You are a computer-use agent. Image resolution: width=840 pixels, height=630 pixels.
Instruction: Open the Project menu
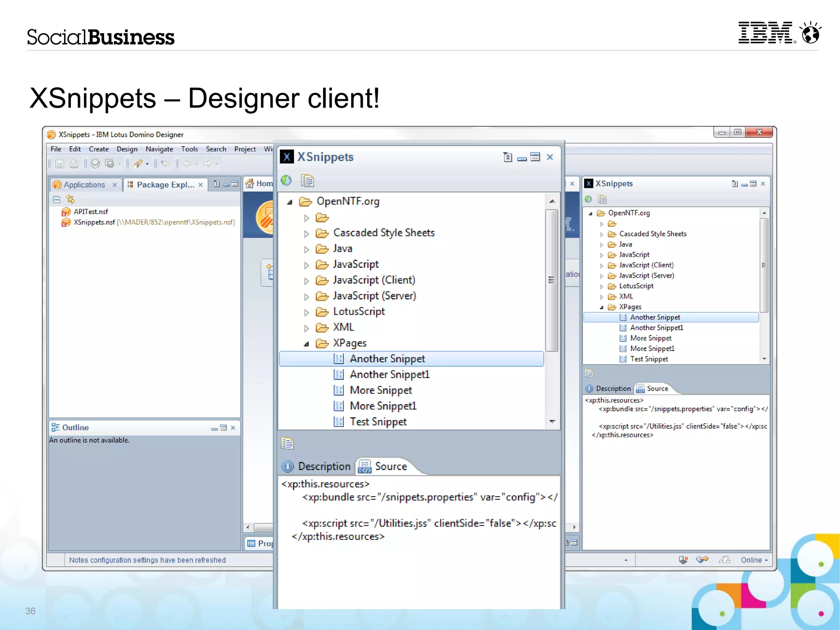pos(245,149)
